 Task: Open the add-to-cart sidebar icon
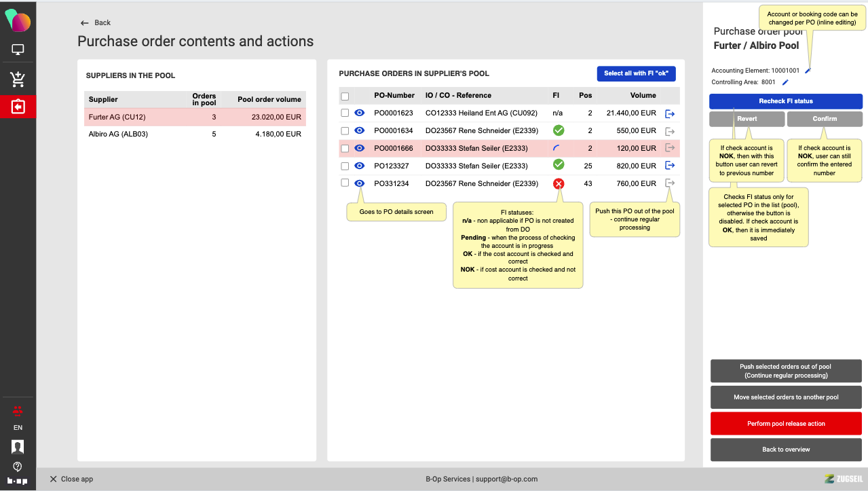(x=18, y=79)
